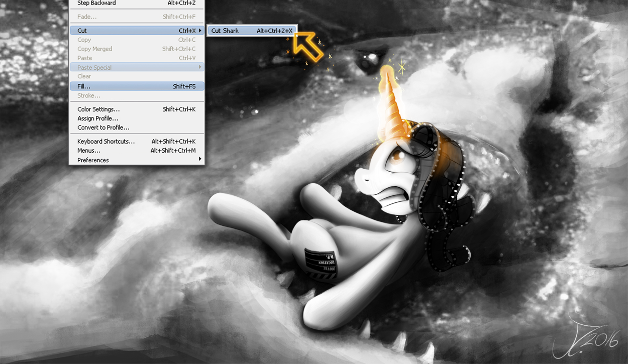Select Assign Profile… in the menu
The height and width of the screenshot is (364, 628).
tap(137, 118)
